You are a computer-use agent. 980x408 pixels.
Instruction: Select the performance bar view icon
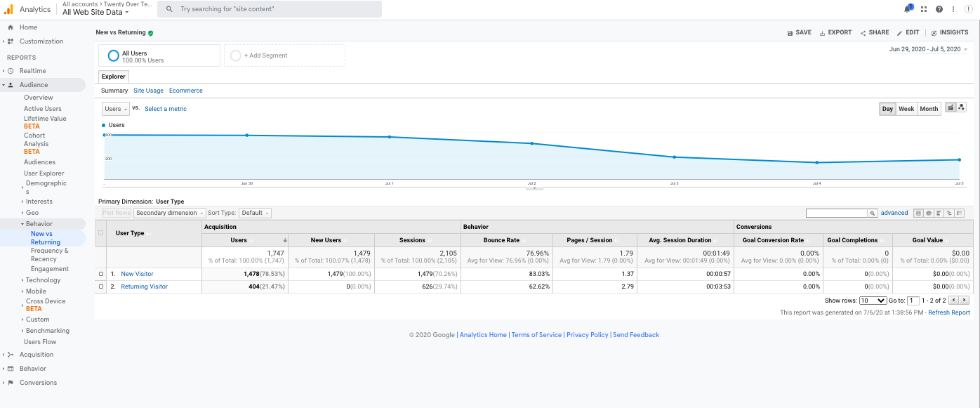(x=939, y=213)
